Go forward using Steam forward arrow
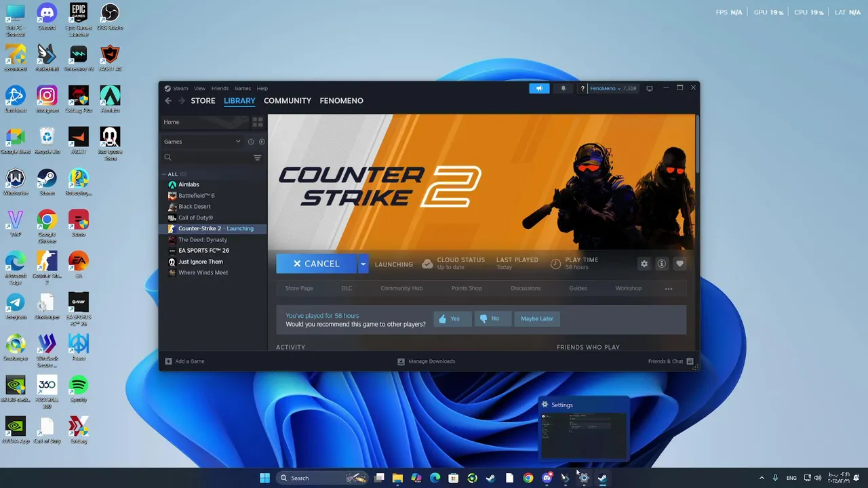This screenshot has width=868, height=488. tap(181, 101)
